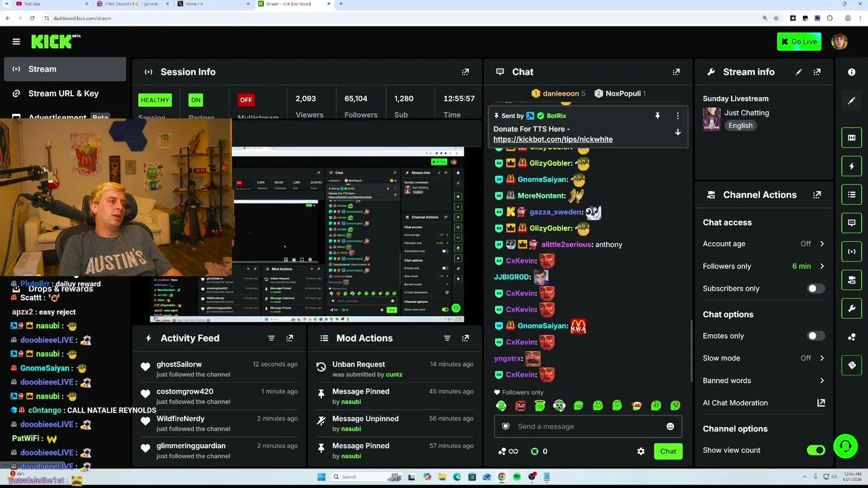The width and height of the screenshot is (868, 488).
Task: Open the hamburger navigation menu
Action: 16,41
